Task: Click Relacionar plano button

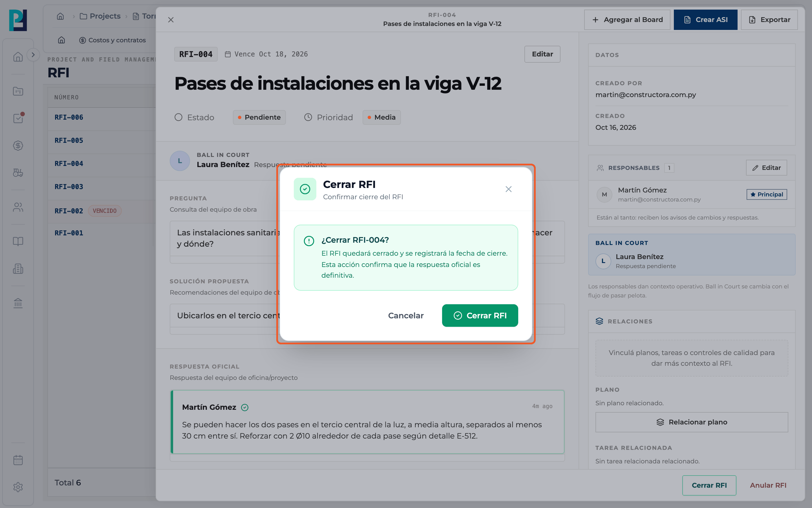Action: click(692, 422)
